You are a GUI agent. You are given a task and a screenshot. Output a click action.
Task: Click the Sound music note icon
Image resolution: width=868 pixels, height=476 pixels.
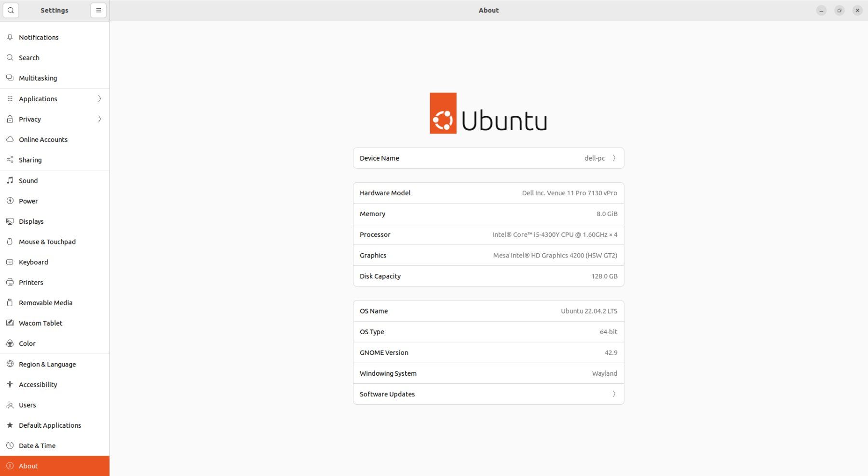tap(10, 180)
